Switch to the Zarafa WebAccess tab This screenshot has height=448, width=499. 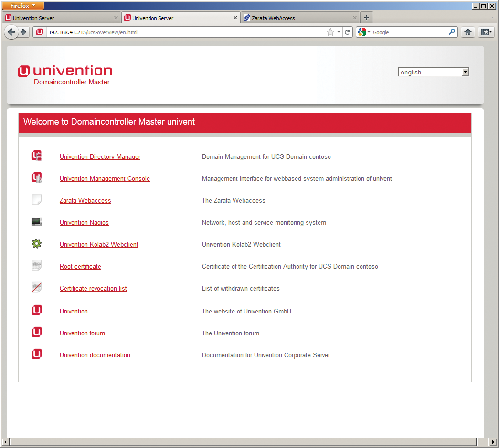pyautogui.click(x=300, y=18)
